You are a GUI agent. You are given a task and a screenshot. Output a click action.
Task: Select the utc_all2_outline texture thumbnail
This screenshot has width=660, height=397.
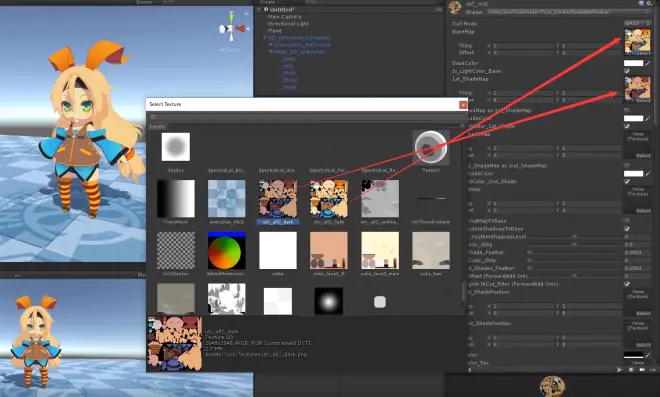tap(380, 199)
